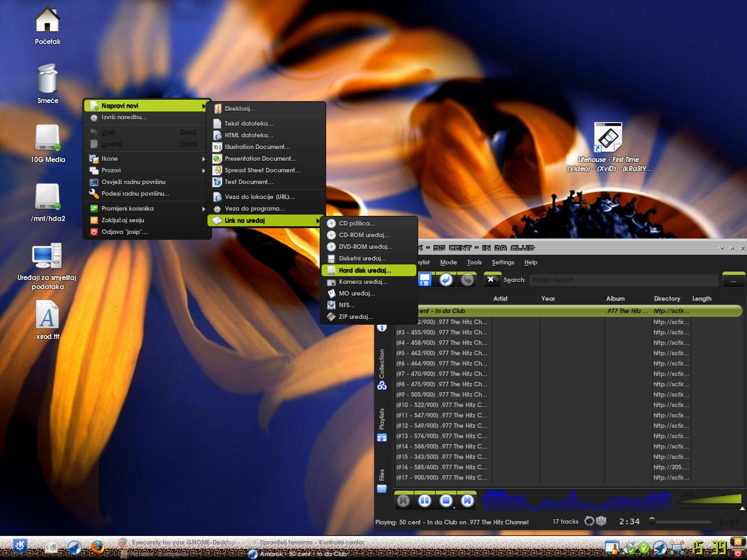Open Amarok Settings menu
The height and width of the screenshot is (560, 747).
[x=503, y=262]
